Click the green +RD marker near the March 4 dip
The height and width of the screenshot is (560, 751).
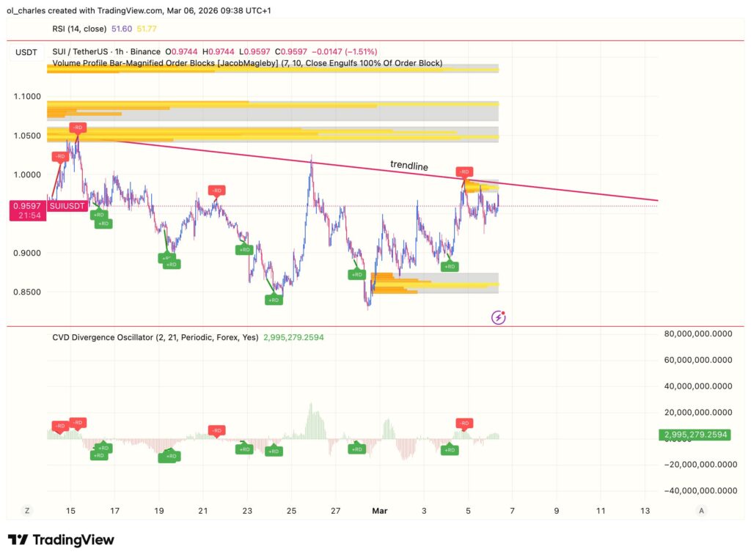pyautogui.click(x=449, y=267)
